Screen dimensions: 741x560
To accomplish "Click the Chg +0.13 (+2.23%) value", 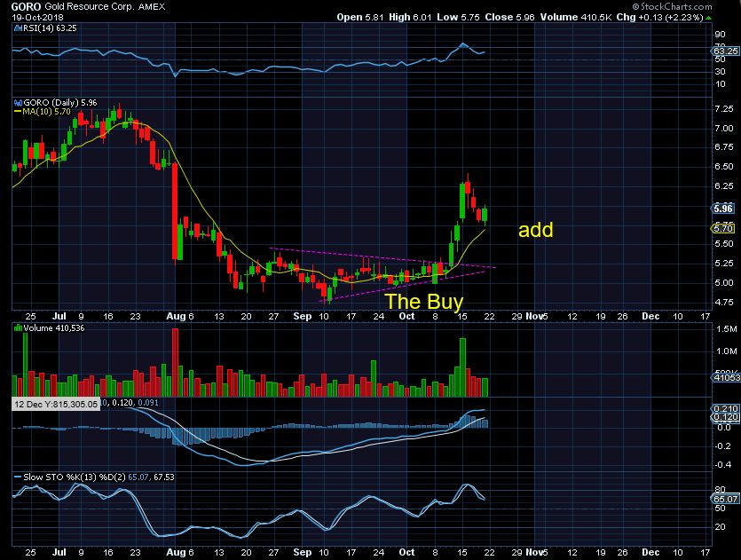I will click(659, 17).
